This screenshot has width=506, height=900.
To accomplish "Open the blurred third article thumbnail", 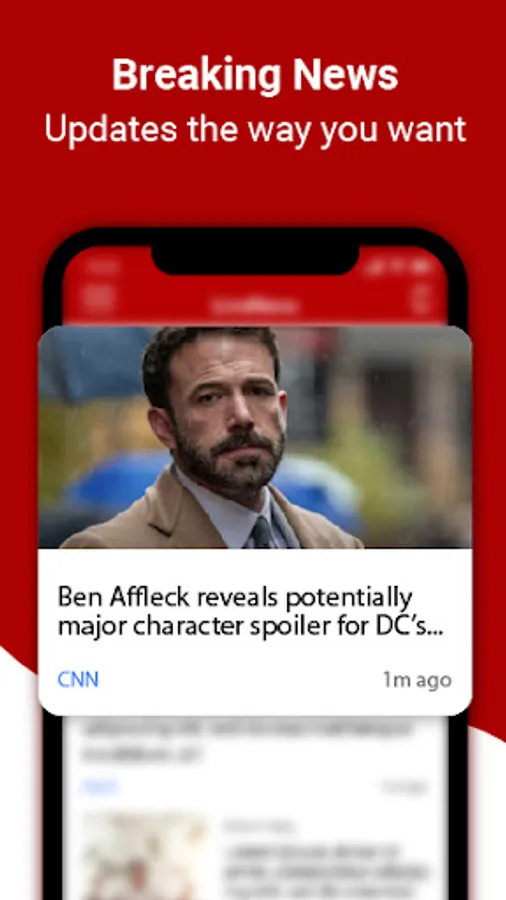I will [143, 856].
